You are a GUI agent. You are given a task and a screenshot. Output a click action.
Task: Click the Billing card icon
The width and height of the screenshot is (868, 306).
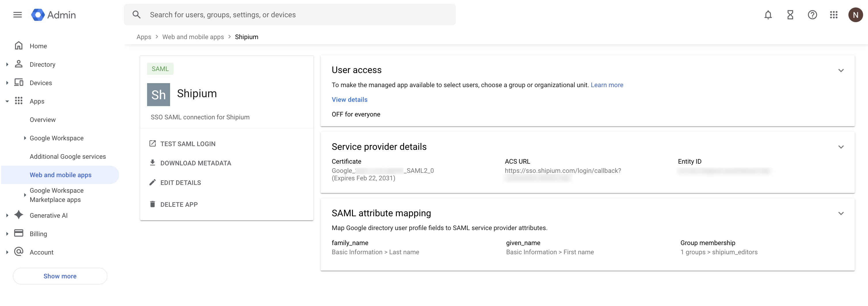[19, 233]
